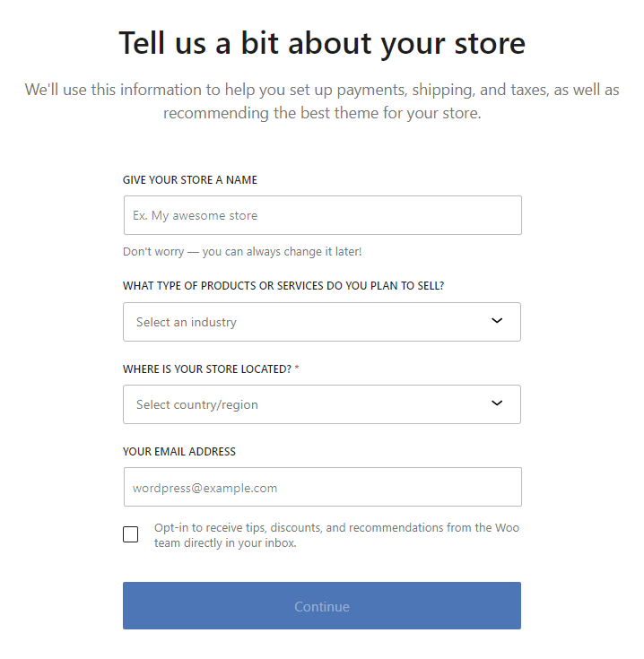Viewport: 644px width, 659px height.
Task: Click the 'Don't worry' helper text under store name
Action: pos(242,252)
